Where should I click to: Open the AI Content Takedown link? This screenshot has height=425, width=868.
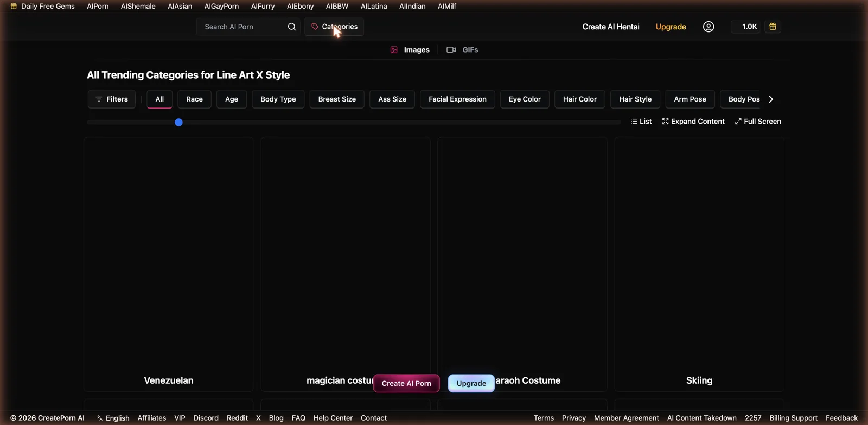coord(702,418)
